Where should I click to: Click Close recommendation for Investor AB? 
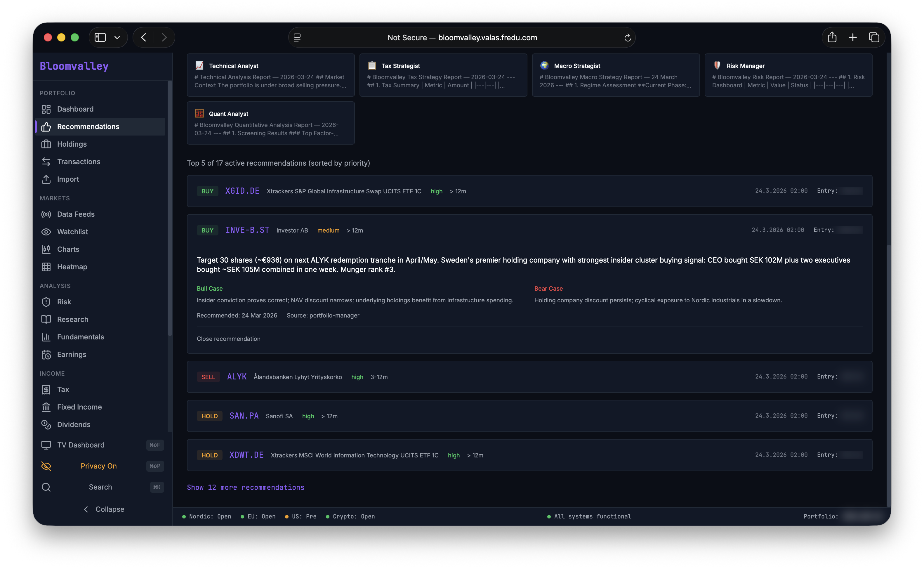click(x=228, y=339)
